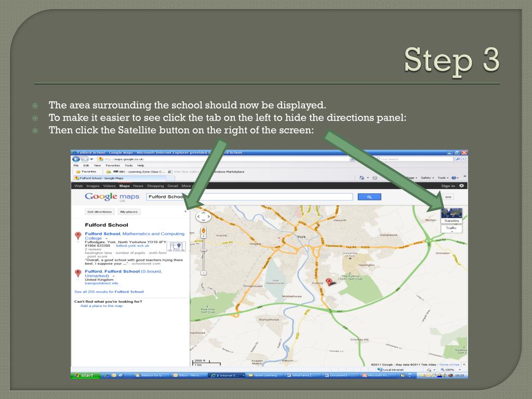Switch to Internet Explorer taskbar group
This screenshot has width=532, height=399.
tap(227, 375)
